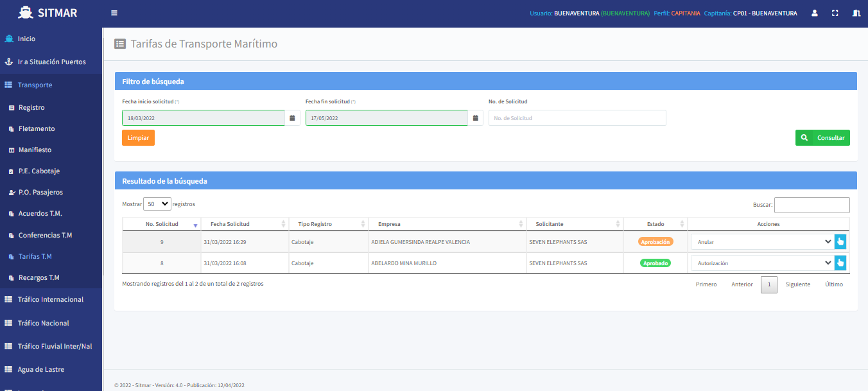Click the logout door icon
This screenshot has height=391, width=868.
coord(856,13)
